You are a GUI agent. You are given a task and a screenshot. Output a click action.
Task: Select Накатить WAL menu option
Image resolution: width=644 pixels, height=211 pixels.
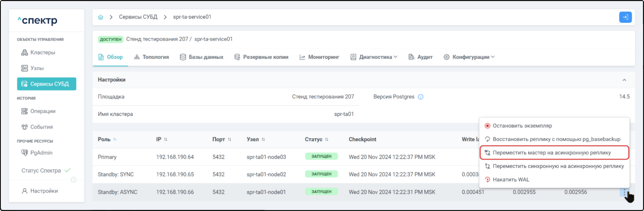point(510,180)
